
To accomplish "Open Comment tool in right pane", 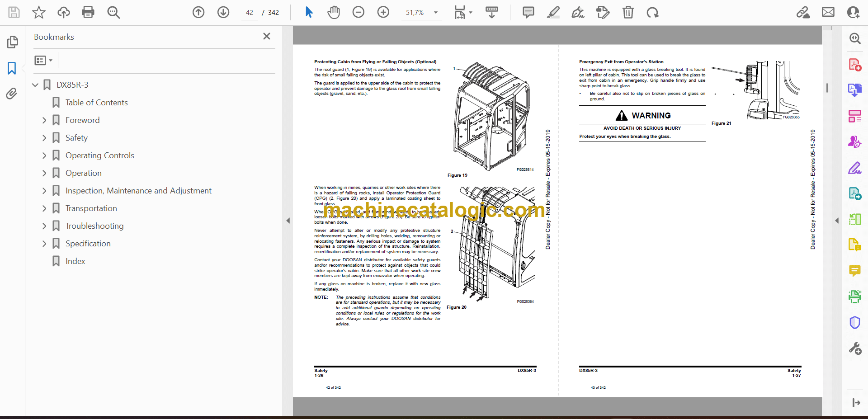I will pos(854,271).
